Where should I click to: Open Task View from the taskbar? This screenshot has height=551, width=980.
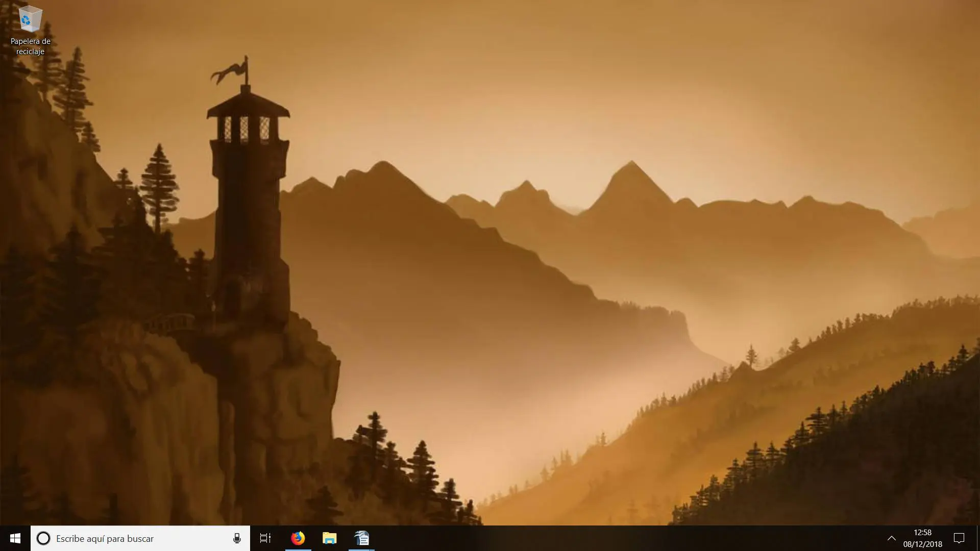(x=265, y=538)
